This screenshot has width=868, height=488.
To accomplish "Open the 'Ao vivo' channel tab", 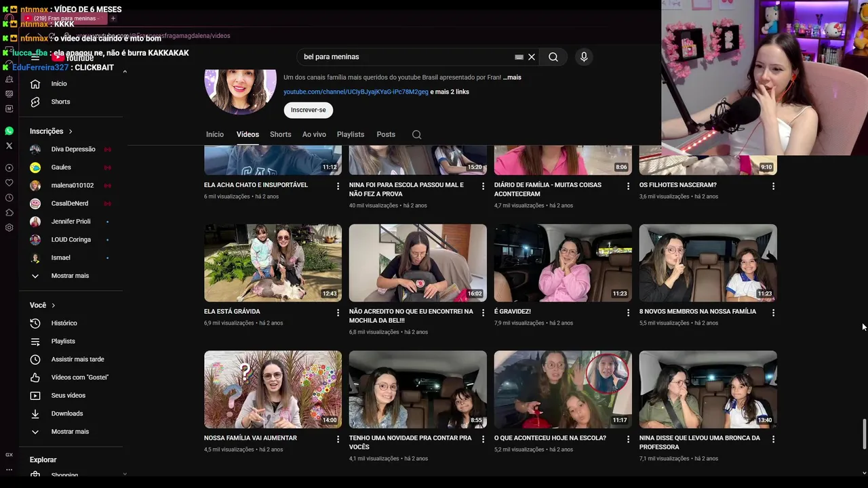I will click(314, 134).
